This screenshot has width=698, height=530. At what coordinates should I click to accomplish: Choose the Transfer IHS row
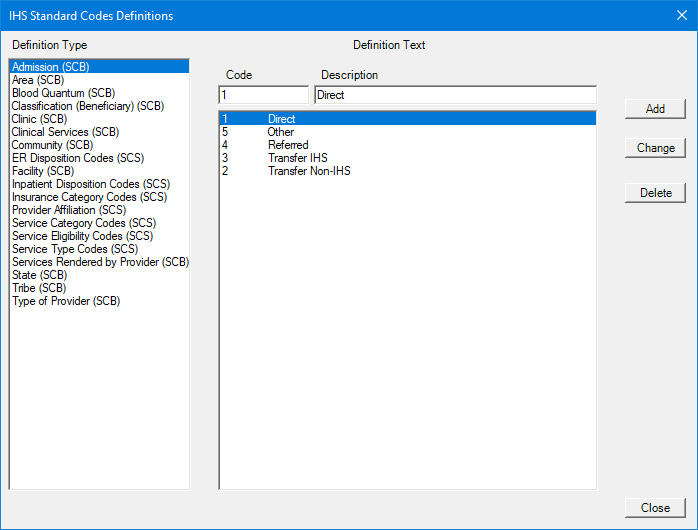pos(297,158)
